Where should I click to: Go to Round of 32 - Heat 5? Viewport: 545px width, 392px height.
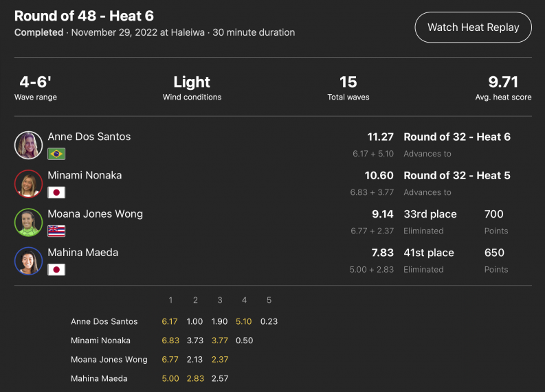pyautogui.click(x=457, y=175)
